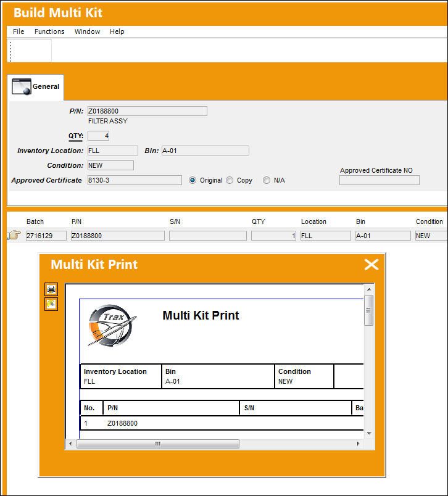Click the S/N column header in grid
Image resolution: width=448 pixels, height=496 pixels.
175,221
